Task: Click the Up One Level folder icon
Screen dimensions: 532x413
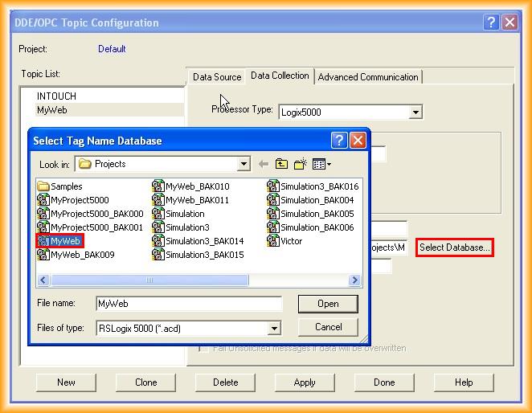Action: tap(281, 164)
